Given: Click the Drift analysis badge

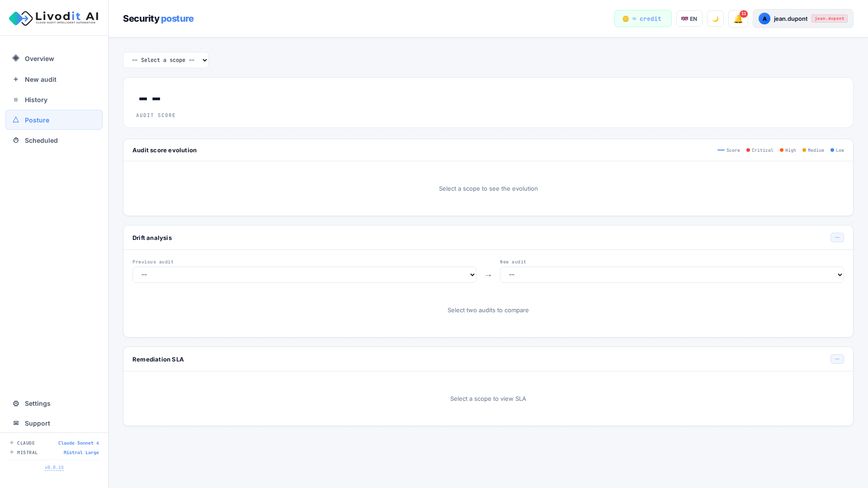Looking at the screenshot, I should tap(837, 238).
